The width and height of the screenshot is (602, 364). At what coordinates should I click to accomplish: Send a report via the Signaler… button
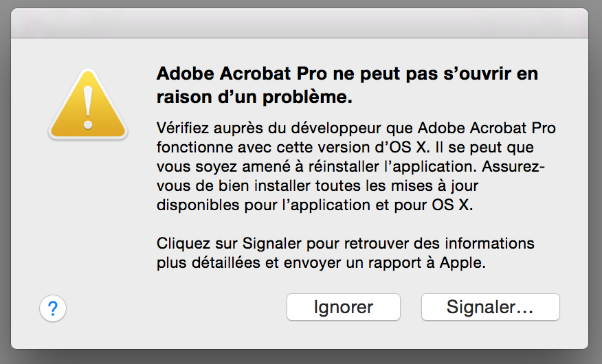(490, 307)
